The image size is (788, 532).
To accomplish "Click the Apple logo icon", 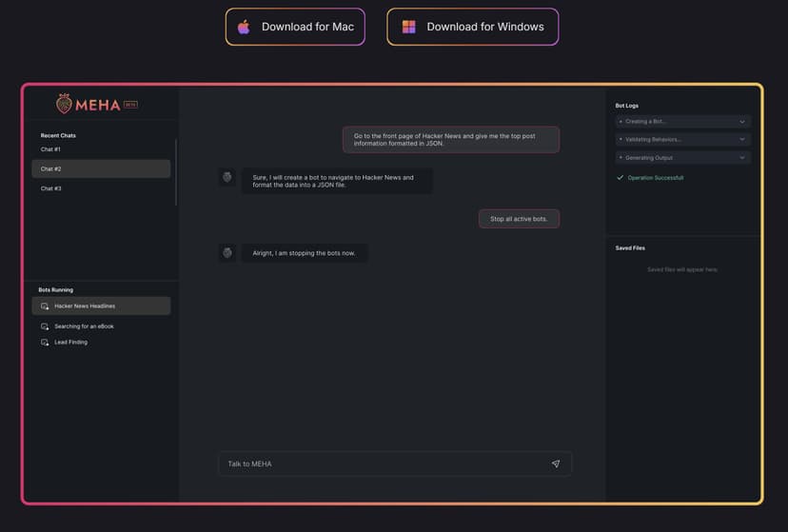I will pyautogui.click(x=244, y=27).
